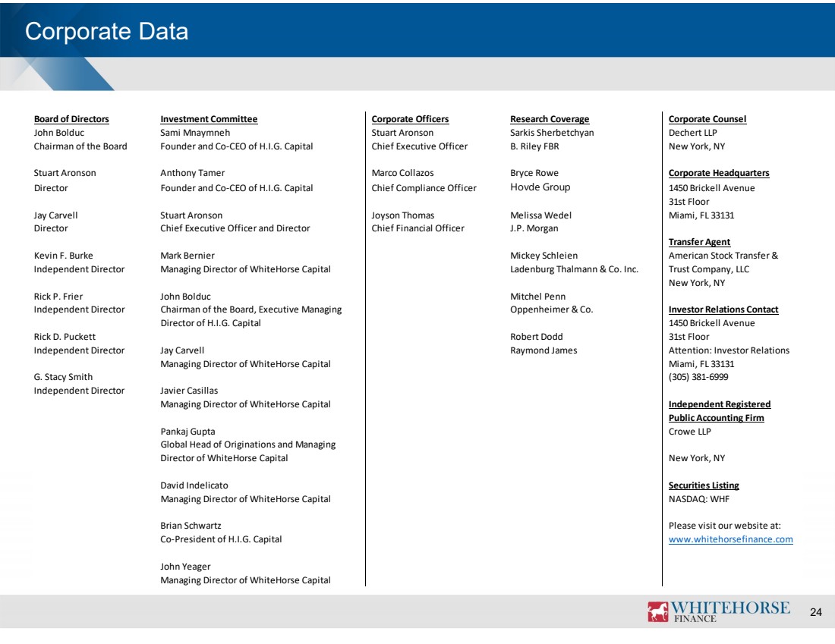Select 'Chief Compliance Officer' title

424,188
